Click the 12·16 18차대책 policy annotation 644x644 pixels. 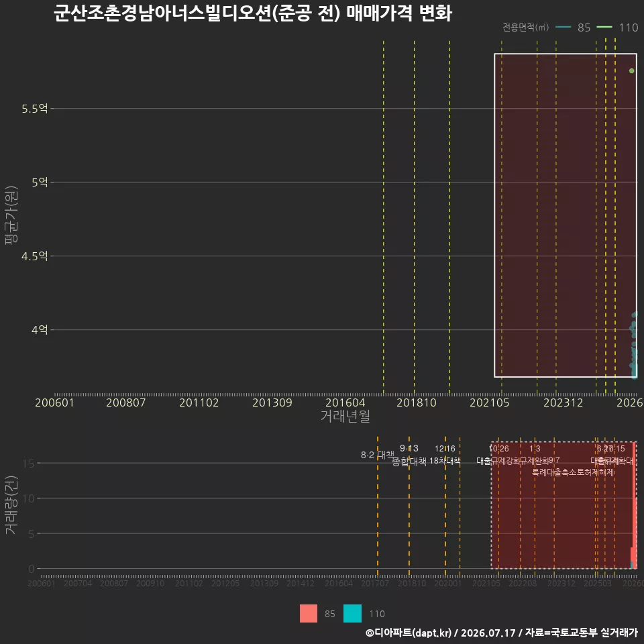pos(445,455)
